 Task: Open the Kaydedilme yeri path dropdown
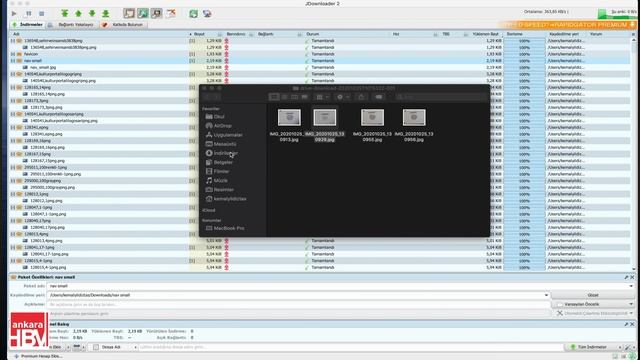coord(546,295)
